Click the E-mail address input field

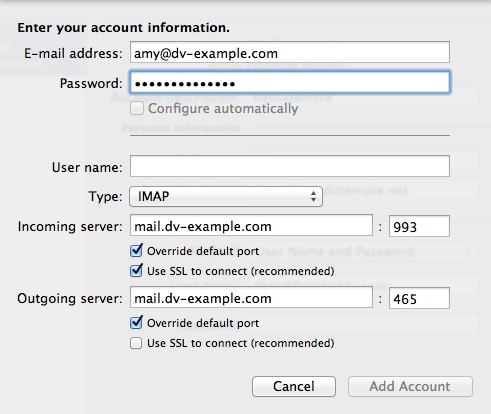[x=290, y=52]
